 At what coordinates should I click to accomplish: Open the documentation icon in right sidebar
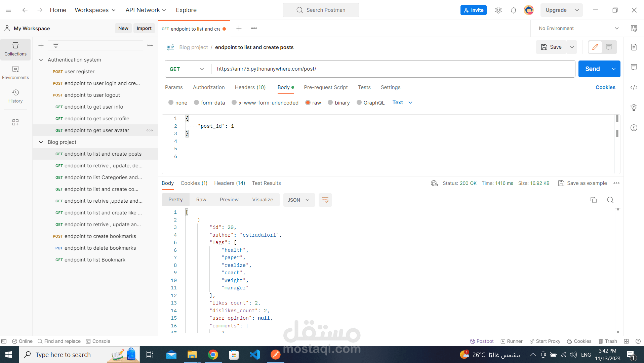[x=634, y=47]
